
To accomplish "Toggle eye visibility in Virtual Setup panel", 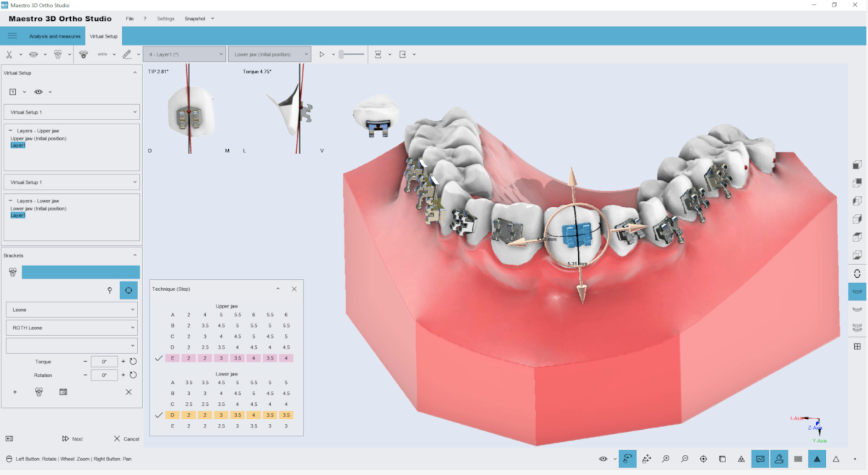I will (38, 92).
